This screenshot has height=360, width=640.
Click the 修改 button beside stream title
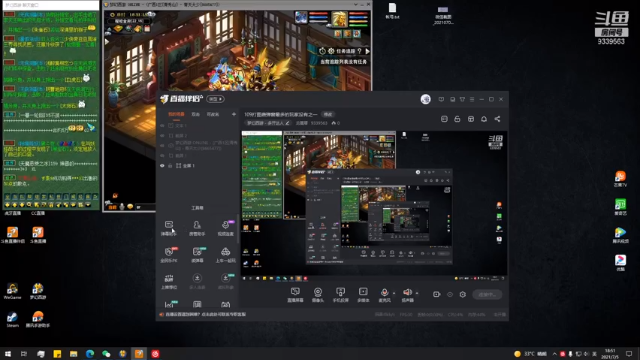(x=327, y=114)
